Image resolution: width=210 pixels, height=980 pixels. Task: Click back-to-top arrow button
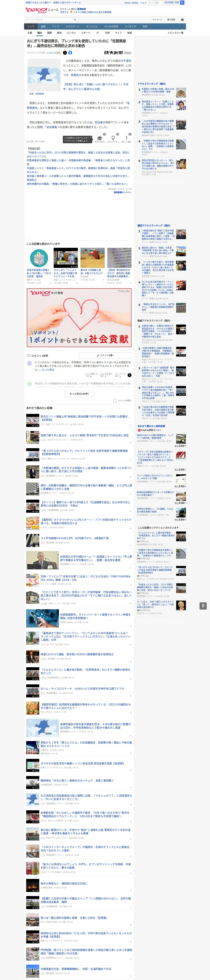point(203,606)
